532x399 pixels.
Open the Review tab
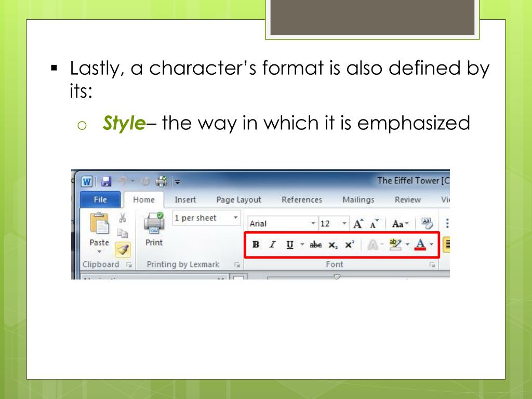[x=407, y=199]
